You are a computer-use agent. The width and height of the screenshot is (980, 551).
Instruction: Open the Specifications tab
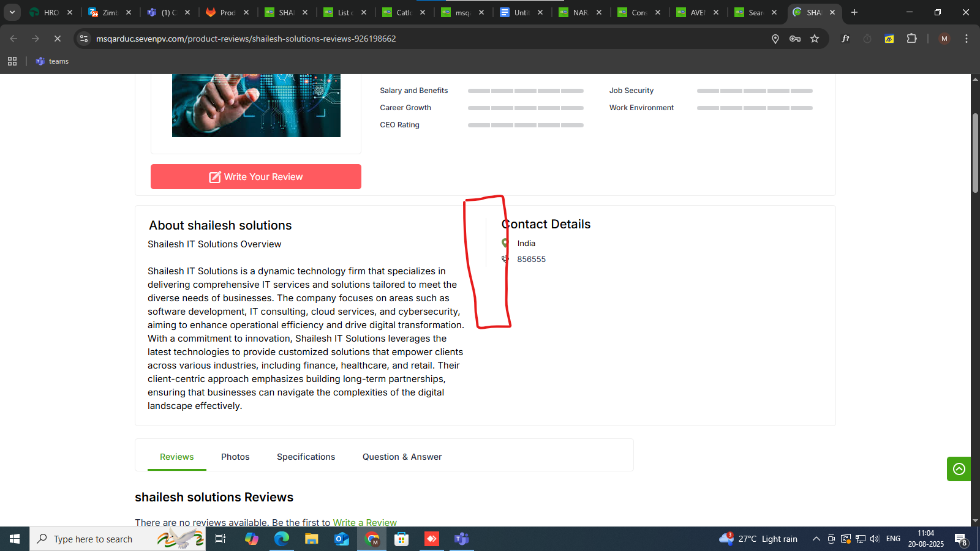[x=306, y=457]
